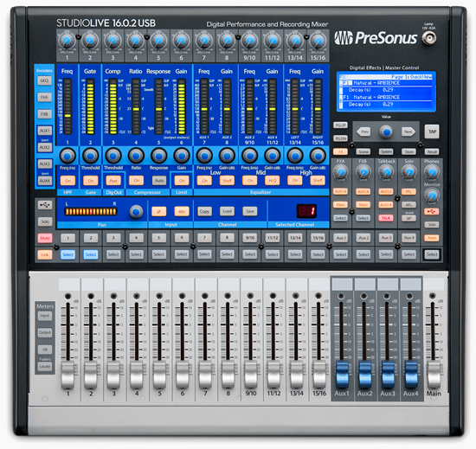Image resolution: width=476 pixels, height=449 pixels.
Task: Open the Scene menu page
Action: pos(363,151)
